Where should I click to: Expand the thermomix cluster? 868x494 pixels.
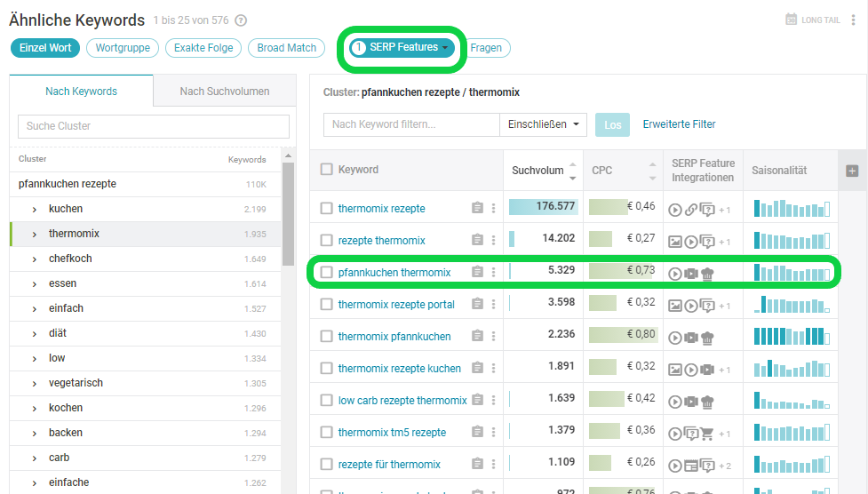point(35,235)
